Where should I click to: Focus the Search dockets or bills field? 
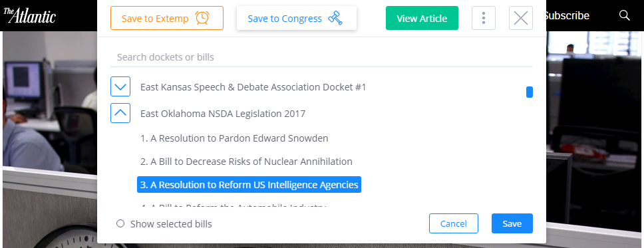[x=321, y=57]
